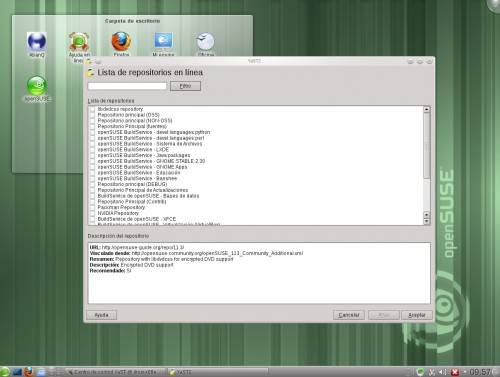Click the URL line in repository description
This screenshot has height=377, width=500.
point(137,247)
